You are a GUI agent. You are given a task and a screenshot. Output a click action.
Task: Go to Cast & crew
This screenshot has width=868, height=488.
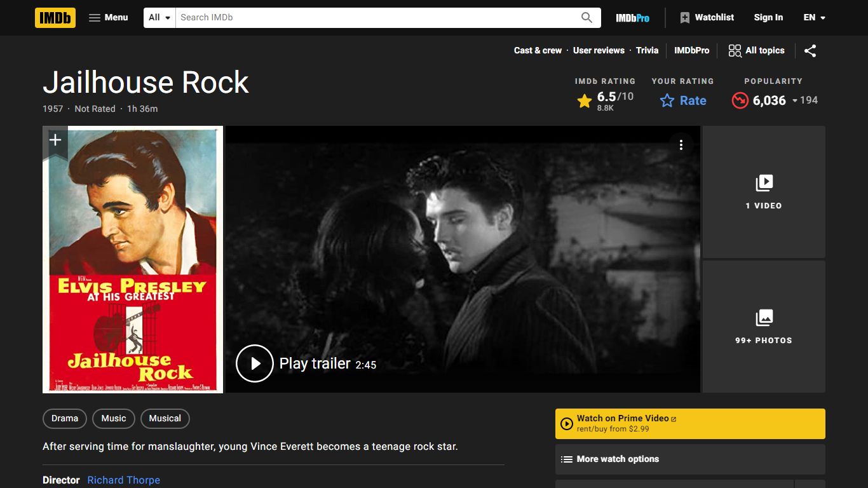click(x=538, y=51)
